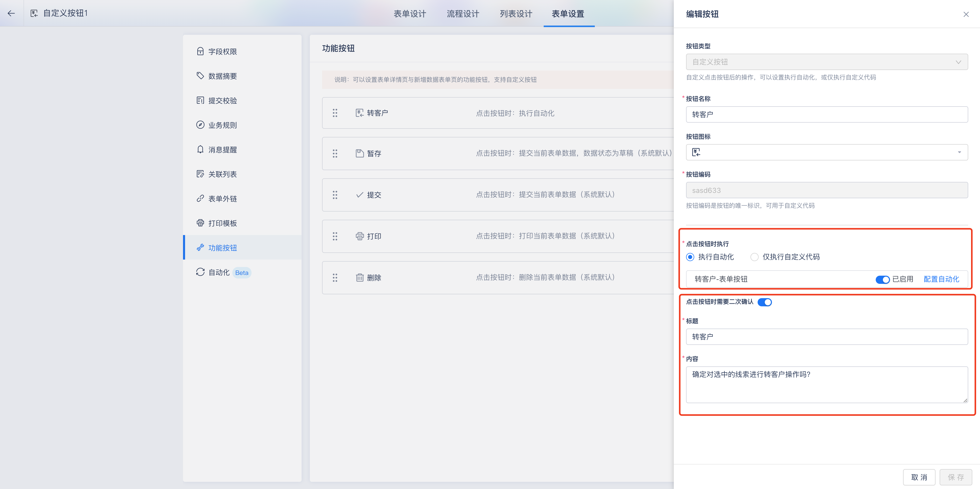Screen dimensions: 980x489
Task: Expand the 按钮图标 selector dropdown
Action: point(827,152)
